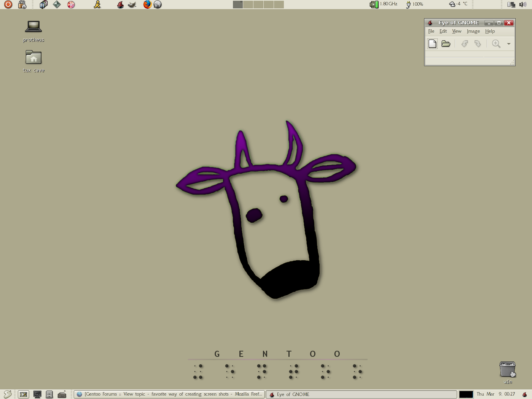Click the -4 °C temperature reading
This screenshot has height=399, width=532.
(x=462, y=4)
